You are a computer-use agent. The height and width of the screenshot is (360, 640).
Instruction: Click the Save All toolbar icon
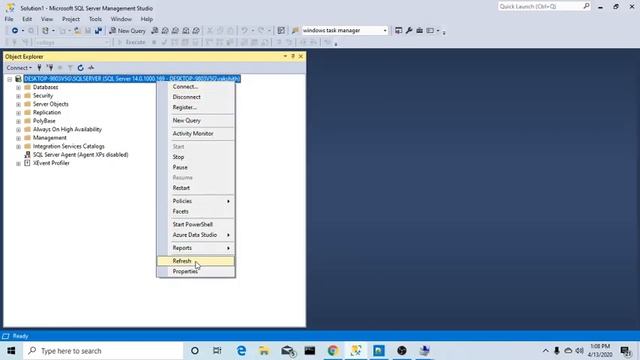pyautogui.click(x=98, y=31)
